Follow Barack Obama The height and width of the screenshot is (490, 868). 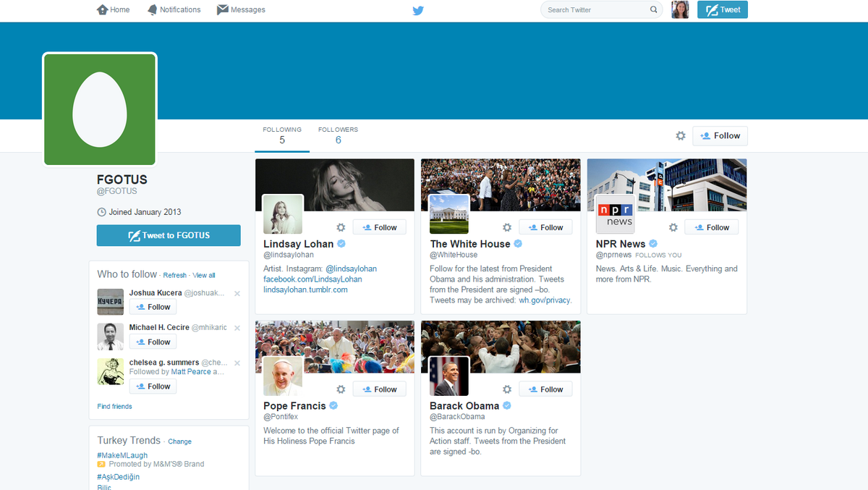(546, 389)
